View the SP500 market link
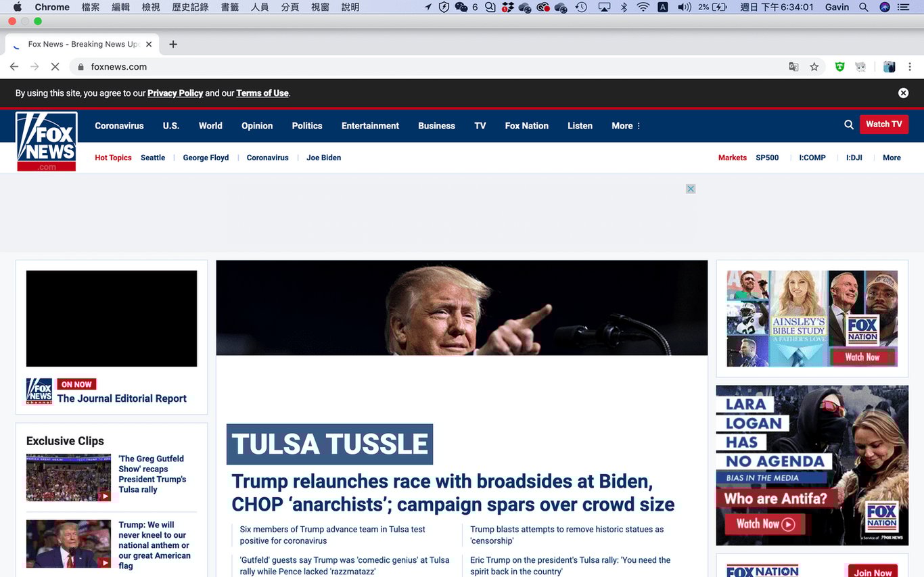Screen dimensions: 924x577 [x=767, y=158]
